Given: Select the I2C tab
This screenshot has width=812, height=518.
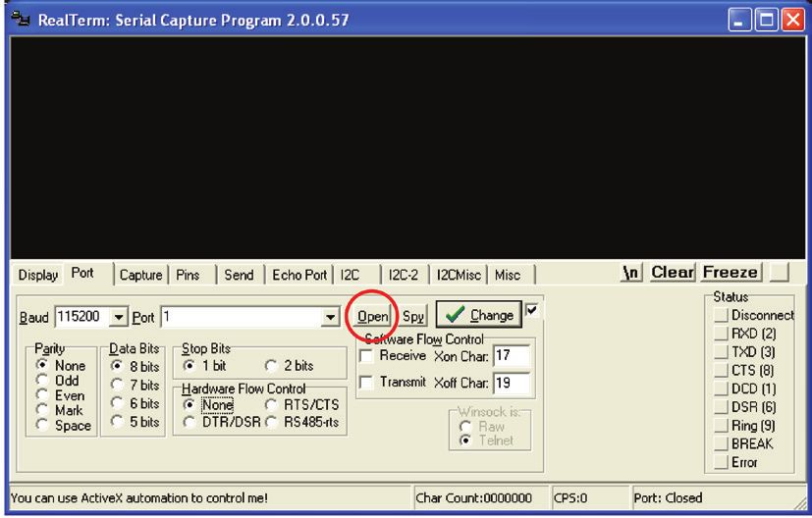Looking at the screenshot, I should (x=351, y=275).
